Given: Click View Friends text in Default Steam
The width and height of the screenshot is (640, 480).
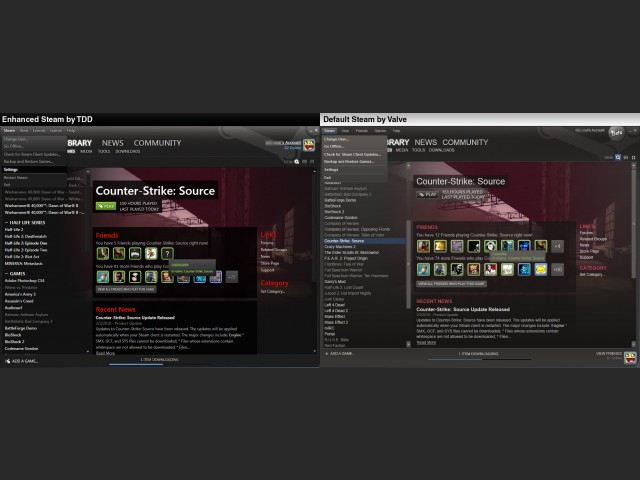Looking at the screenshot, I should 609,353.
